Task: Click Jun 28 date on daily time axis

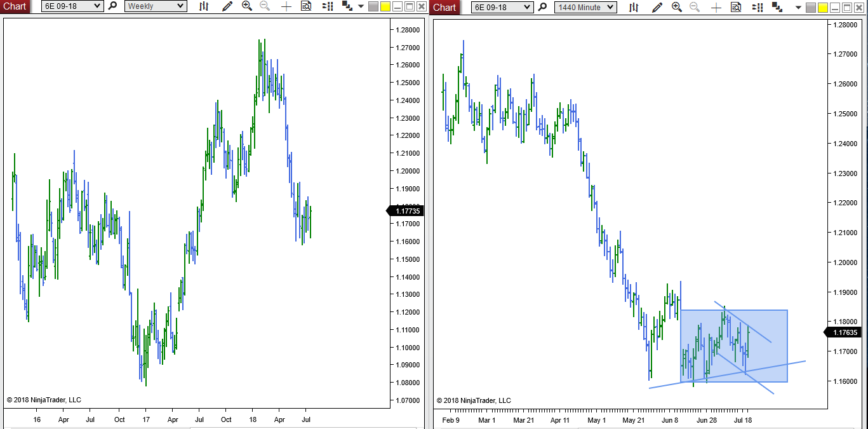Action: pyautogui.click(x=707, y=420)
